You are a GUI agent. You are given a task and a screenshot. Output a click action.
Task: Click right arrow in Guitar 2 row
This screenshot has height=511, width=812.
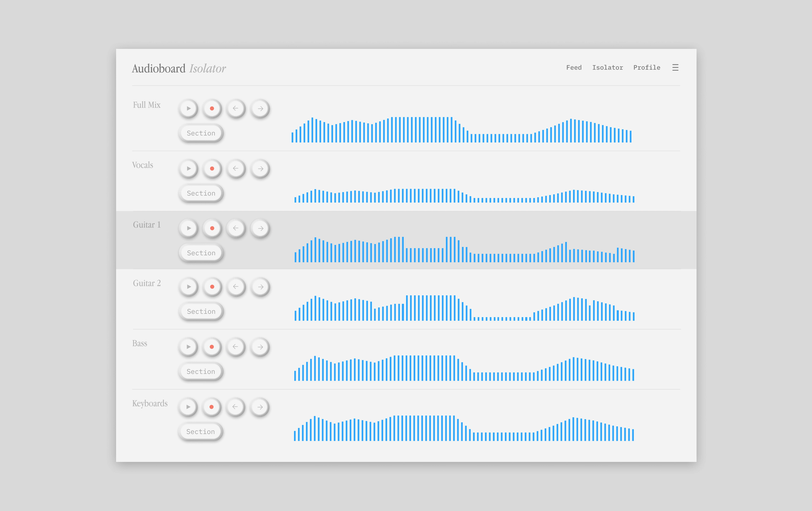[260, 286]
